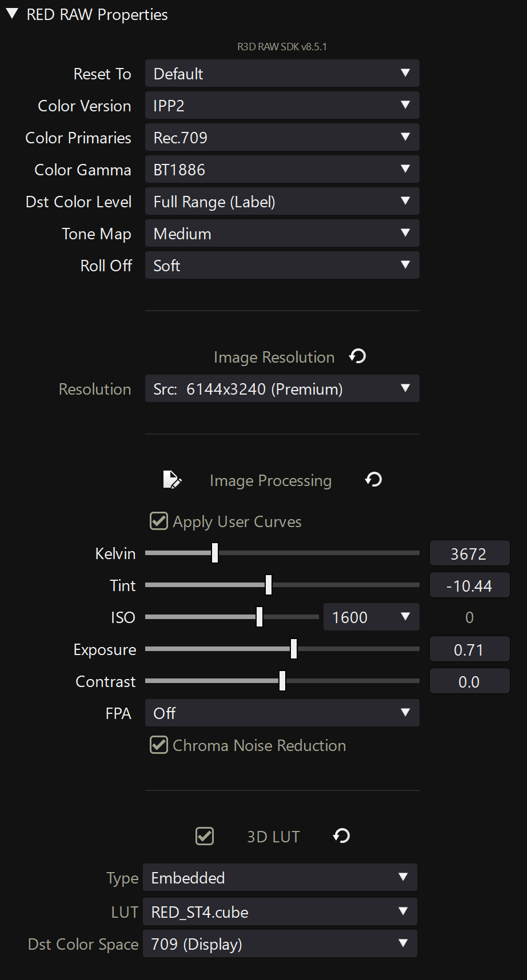Toggle the Apply User Curves checkbox
527x980 pixels.
[159, 521]
